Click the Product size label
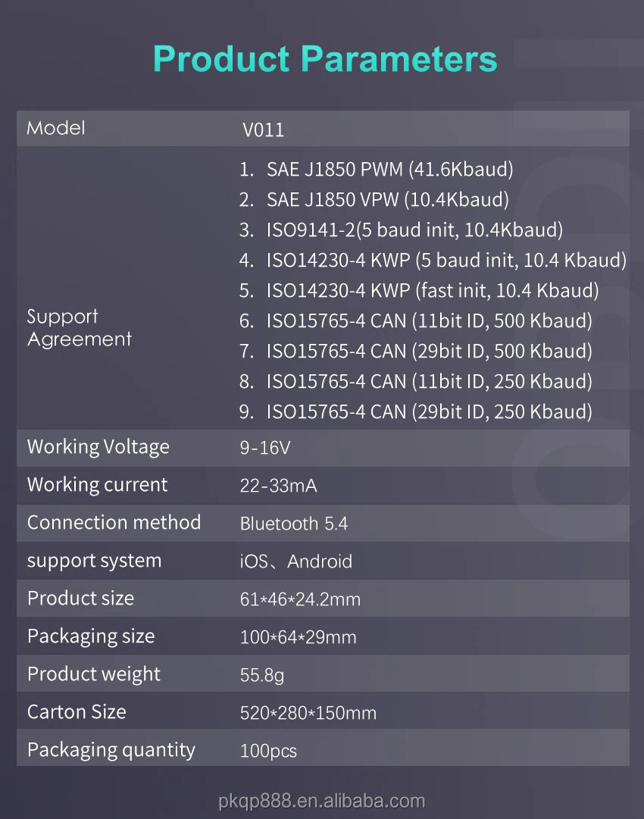 [x=80, y=599]
